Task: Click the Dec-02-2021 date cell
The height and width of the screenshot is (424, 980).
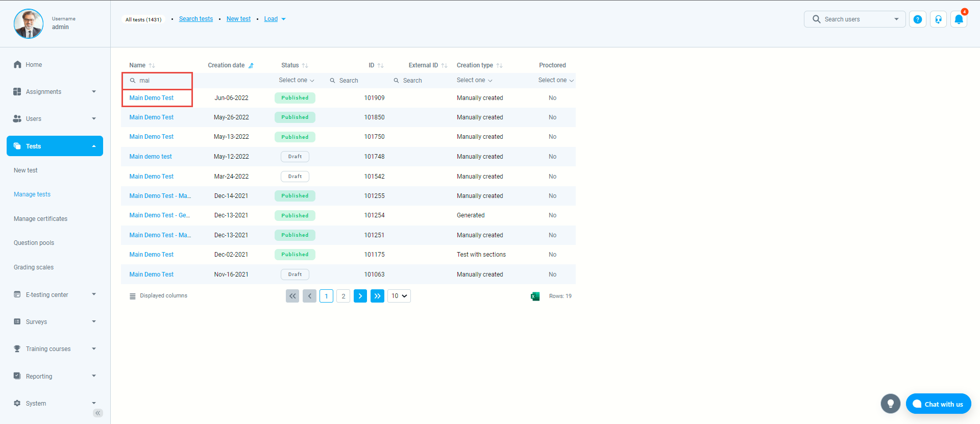Action: click(231, 255)
